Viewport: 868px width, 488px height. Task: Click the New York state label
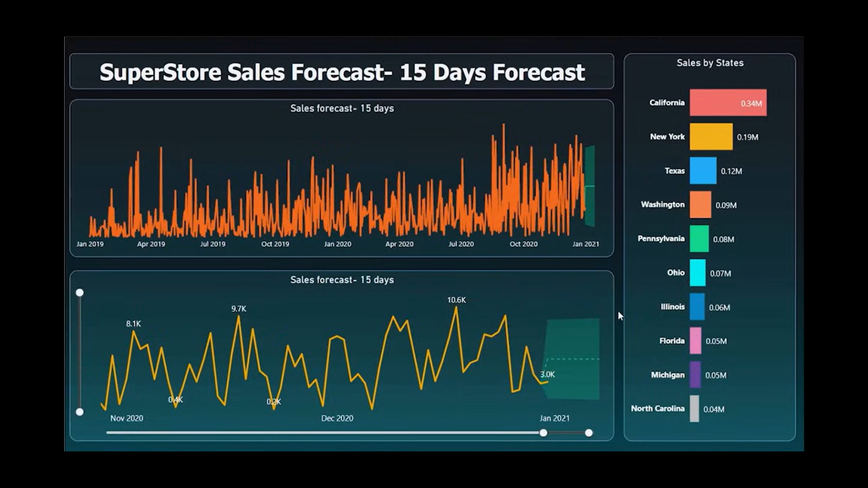667,136
